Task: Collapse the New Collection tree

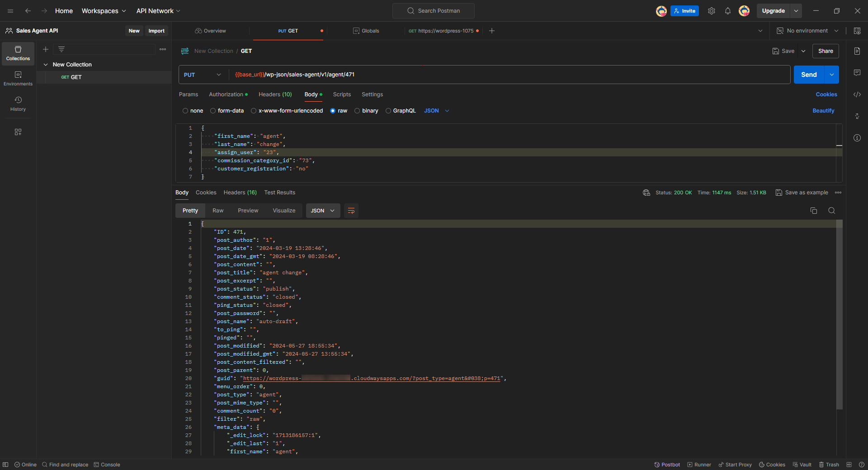Action: coord(46,65)
